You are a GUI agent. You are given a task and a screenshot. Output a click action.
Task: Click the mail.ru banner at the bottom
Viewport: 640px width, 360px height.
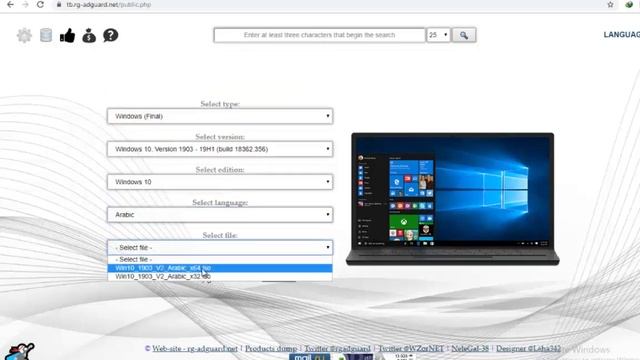point(309,357)
